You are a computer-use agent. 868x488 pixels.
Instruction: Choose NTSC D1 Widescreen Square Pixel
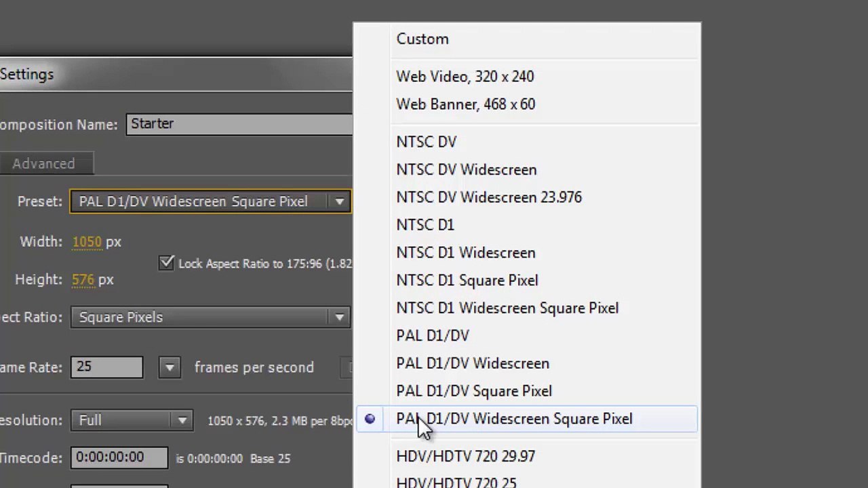(507, 308)
